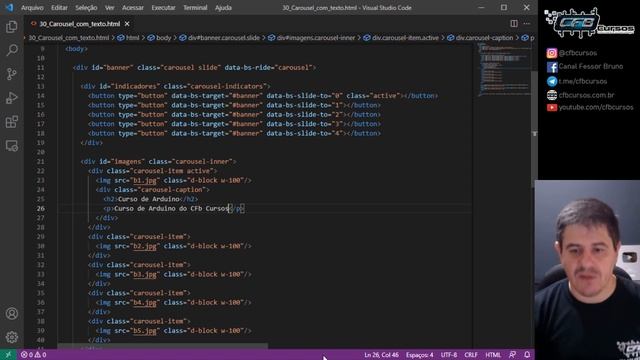Click the div#banner.carousel.slide breadcrumb

[x=219, y=38]
